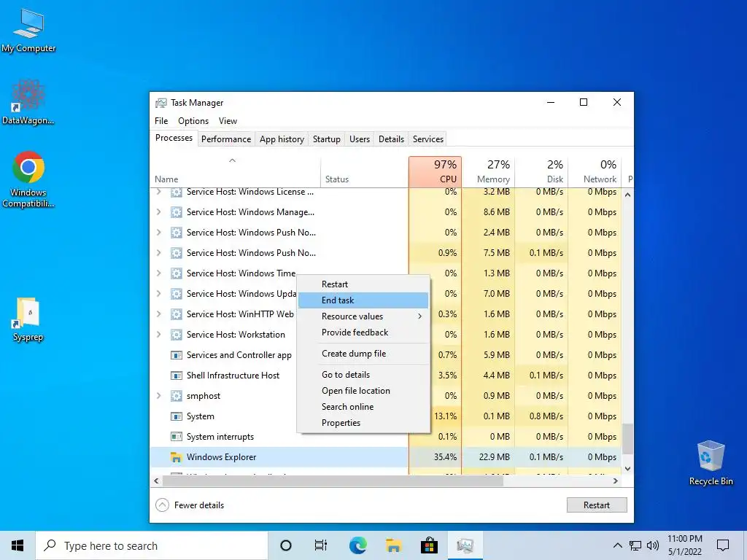This screenshot has height=560, width=747.
Task: Open the View menu
Action: click(228, 121)
